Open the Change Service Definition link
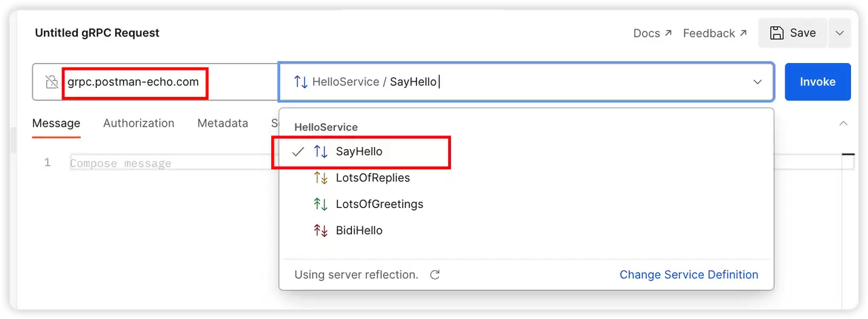868x319 pixels. [x=689, y=274]
